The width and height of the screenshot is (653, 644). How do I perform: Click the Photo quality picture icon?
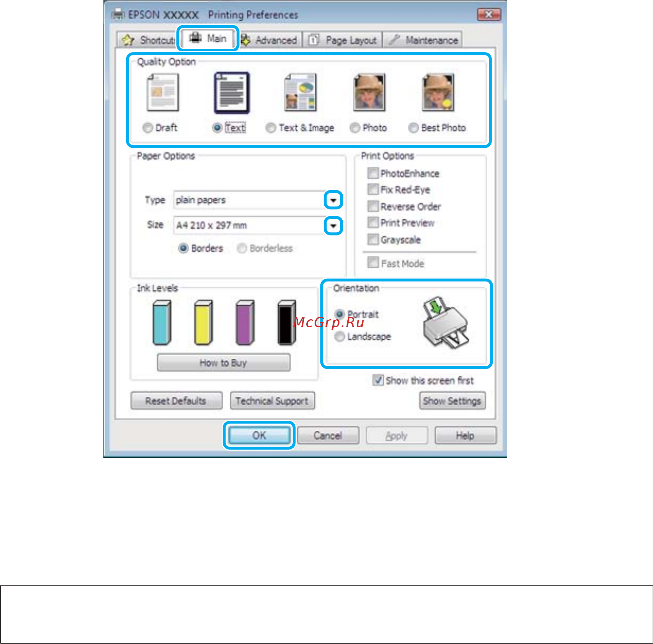point(369,92)
